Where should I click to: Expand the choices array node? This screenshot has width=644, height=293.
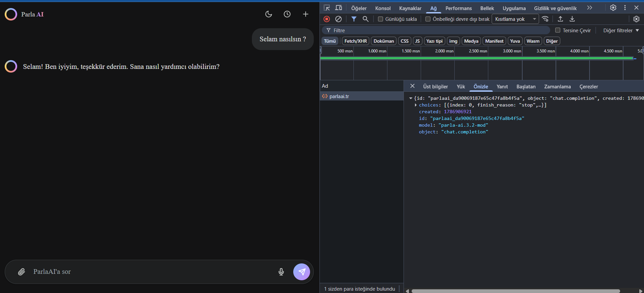pyautogui.click(x=416, y=105)
